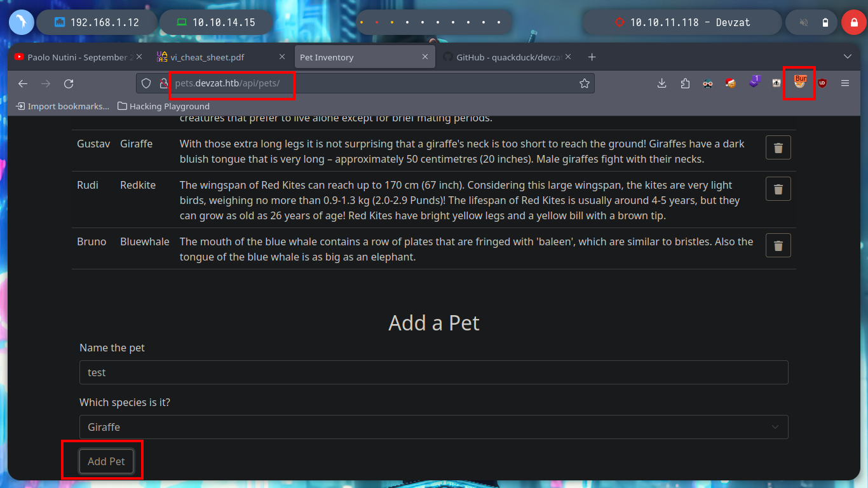Toggle the muted audio icon in top bar
Viewport: 868px width, 488px height.
click(x=804, y=22)
